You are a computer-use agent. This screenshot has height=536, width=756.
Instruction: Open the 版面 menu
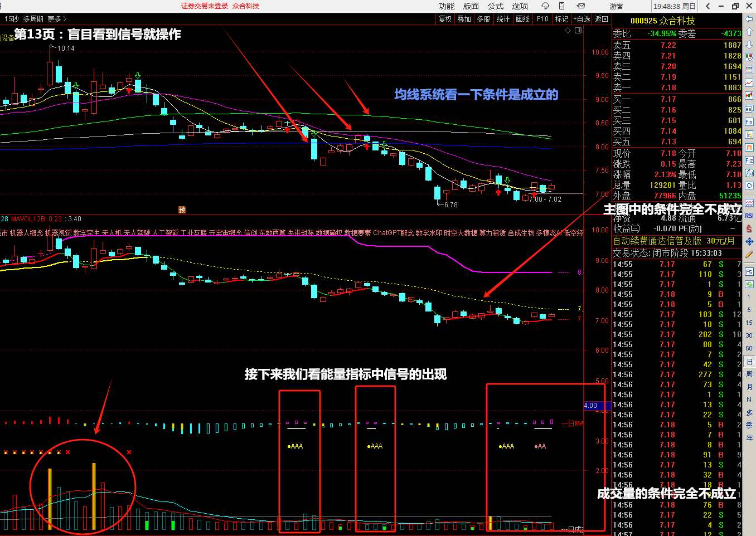[471, 6]
